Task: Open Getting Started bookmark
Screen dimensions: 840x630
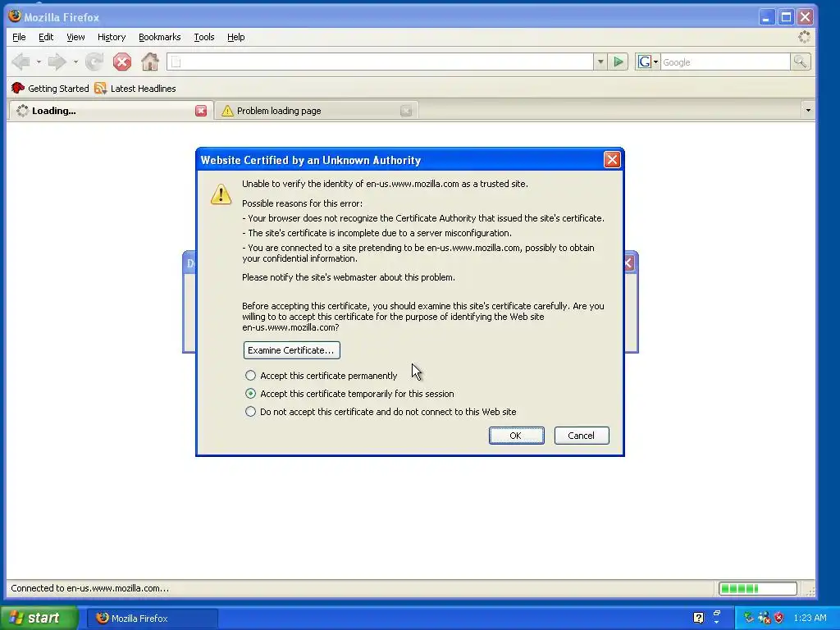Action: (x=50, y=89)
